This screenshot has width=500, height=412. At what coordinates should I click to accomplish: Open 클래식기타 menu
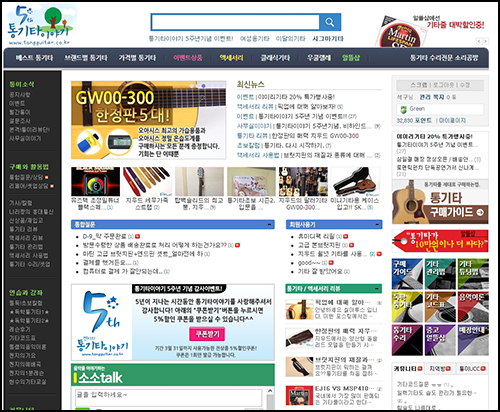click(275, 58)
